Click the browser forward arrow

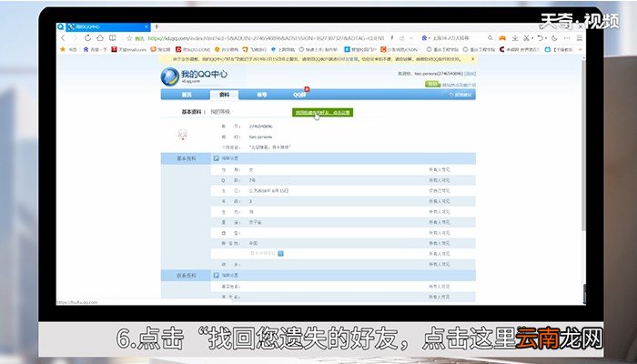pos(76,38)
